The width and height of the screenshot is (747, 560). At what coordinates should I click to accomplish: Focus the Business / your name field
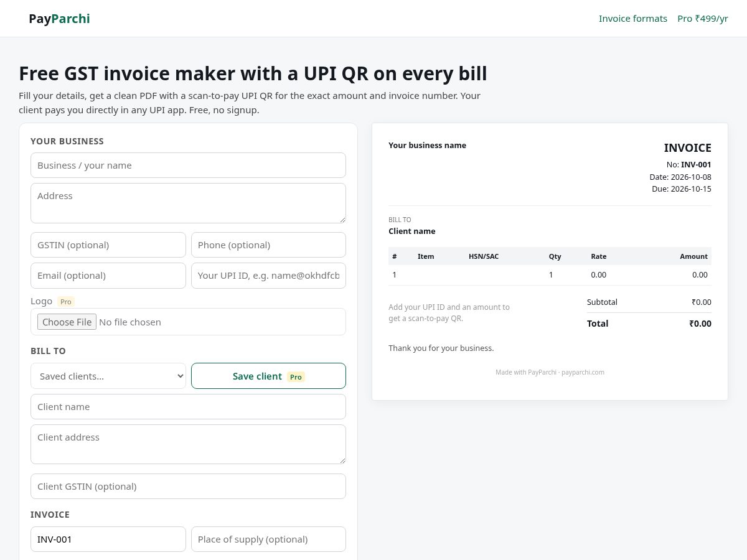click(x=188, y=166)
